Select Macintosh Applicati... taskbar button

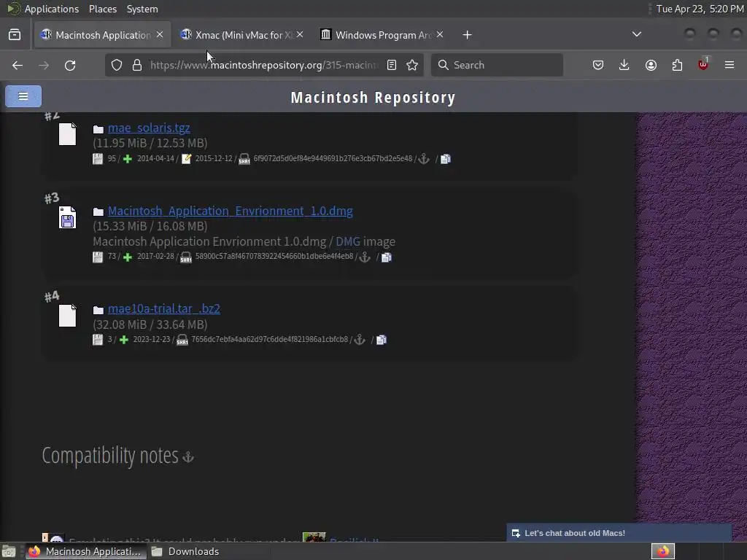coord(85,551)
